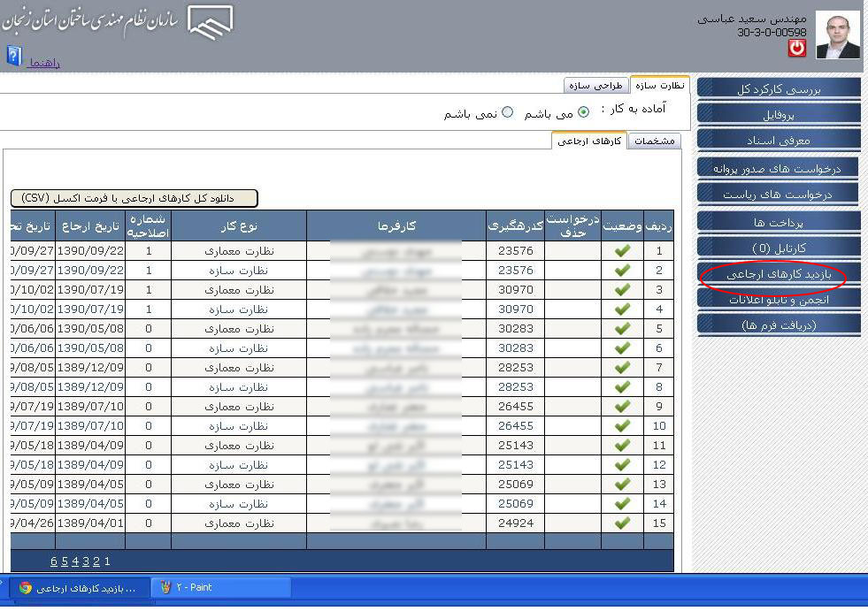The height and width of the screenshot is (611, 868).
Task: Select the 'می باشم' radio button
Action: [583, 112]
